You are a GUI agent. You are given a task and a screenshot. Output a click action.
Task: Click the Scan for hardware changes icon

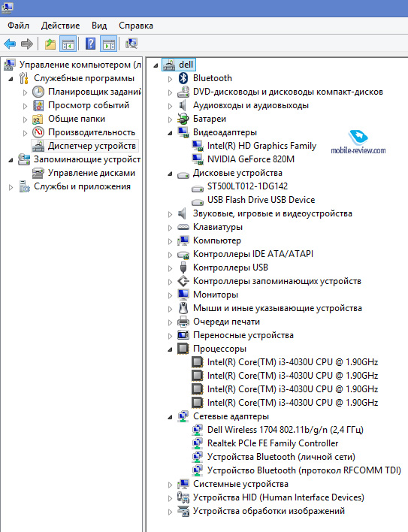coord(131,44)
